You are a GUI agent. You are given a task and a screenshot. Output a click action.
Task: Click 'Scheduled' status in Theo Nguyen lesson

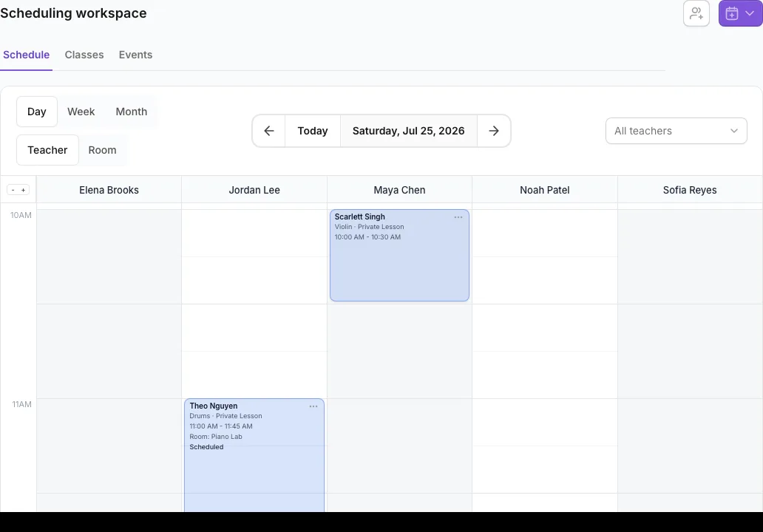click(207, 447)
